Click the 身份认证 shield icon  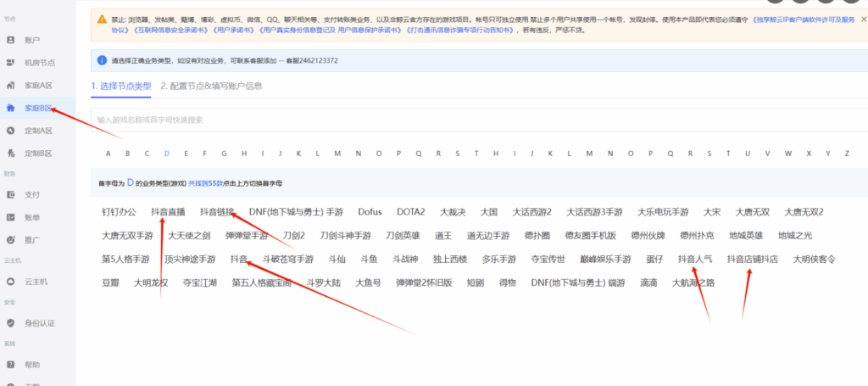click(x=10, y=323)
